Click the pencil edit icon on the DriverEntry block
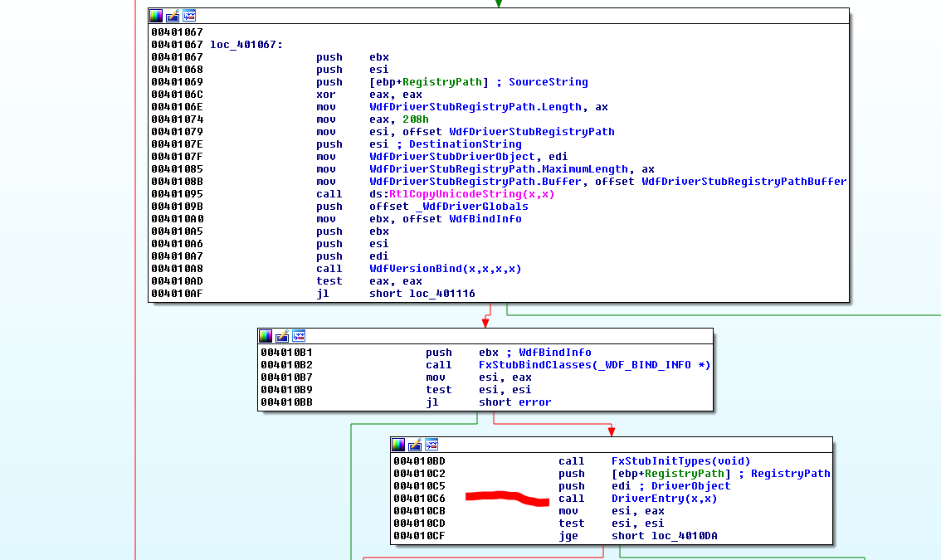This screenshot has height=560, width=941. 415,445
